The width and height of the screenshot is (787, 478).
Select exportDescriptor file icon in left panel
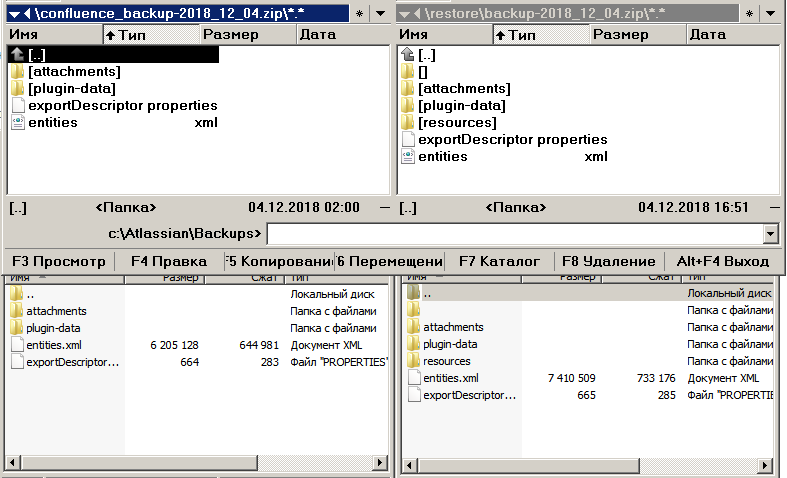pos(18,105)
